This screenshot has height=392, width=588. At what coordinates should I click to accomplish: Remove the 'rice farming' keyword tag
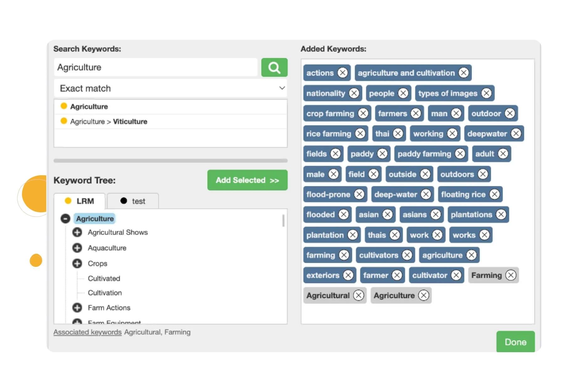point(360,134)
